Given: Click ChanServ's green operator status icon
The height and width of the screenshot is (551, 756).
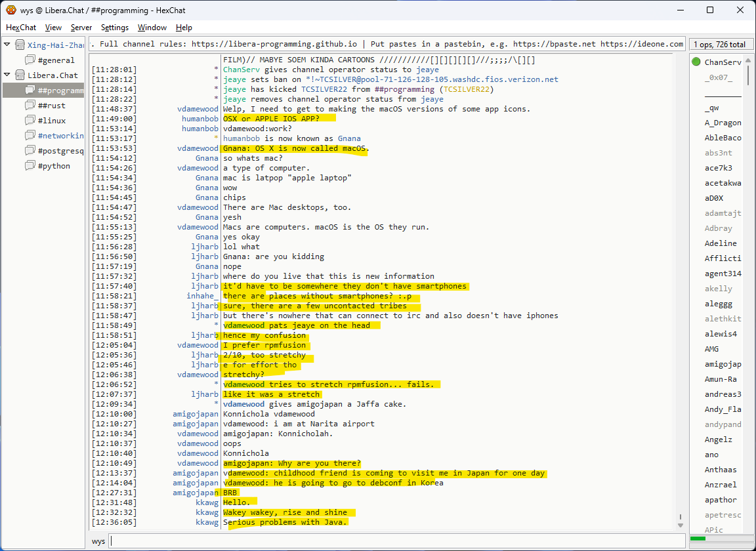Looking at the screenshot, I should [x=696, y=62].
